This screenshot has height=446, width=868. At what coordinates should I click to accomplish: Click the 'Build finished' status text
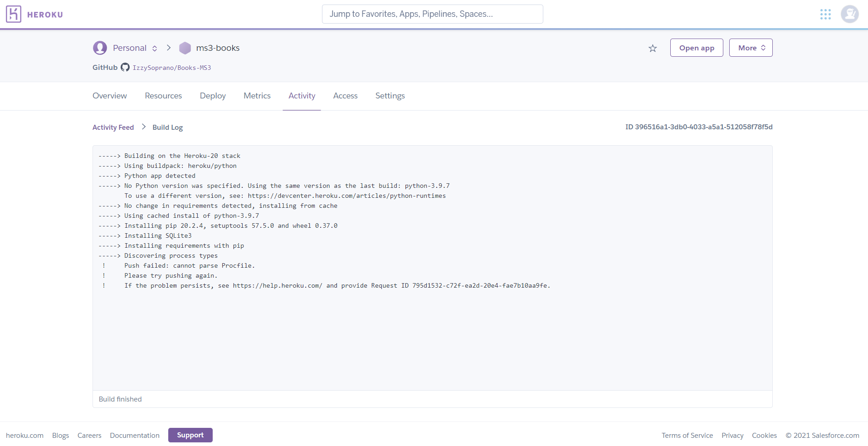[x=120, y=399]
